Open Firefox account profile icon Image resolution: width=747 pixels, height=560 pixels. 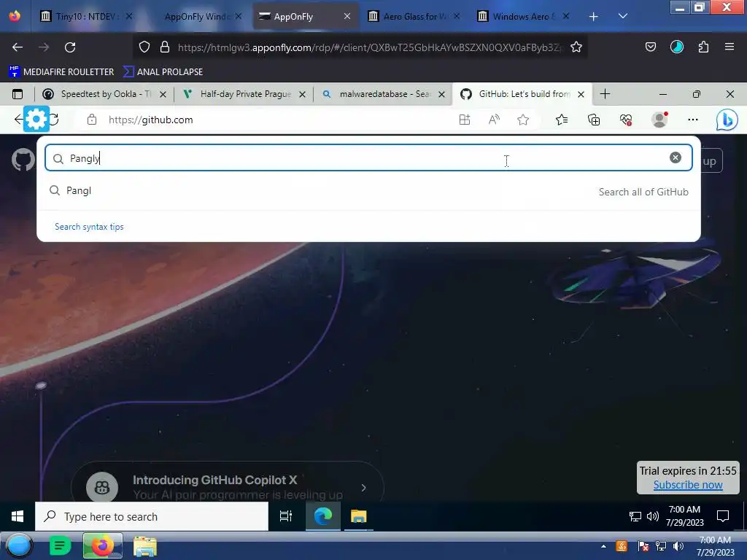point(676,47)
